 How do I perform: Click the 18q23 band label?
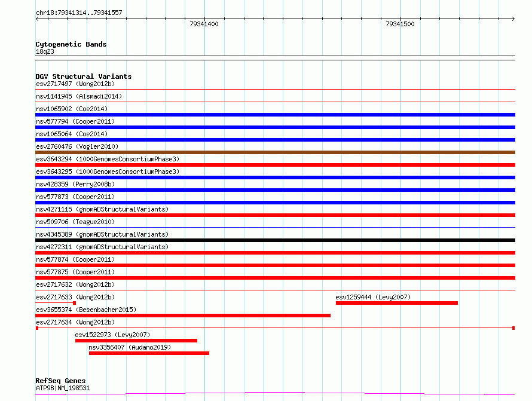[45, 51]
